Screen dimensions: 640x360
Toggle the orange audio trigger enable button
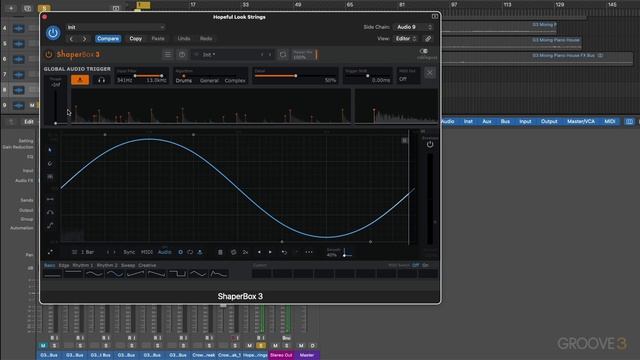pos(80,80)
